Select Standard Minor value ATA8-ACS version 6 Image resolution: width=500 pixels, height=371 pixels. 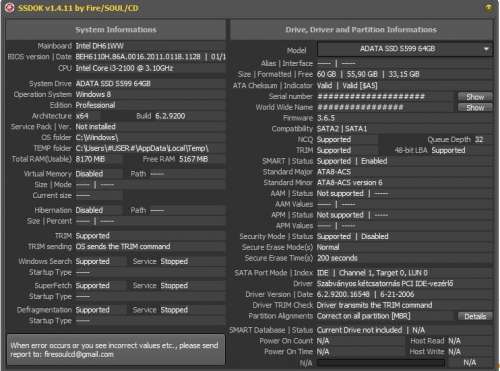click(350, 183)
